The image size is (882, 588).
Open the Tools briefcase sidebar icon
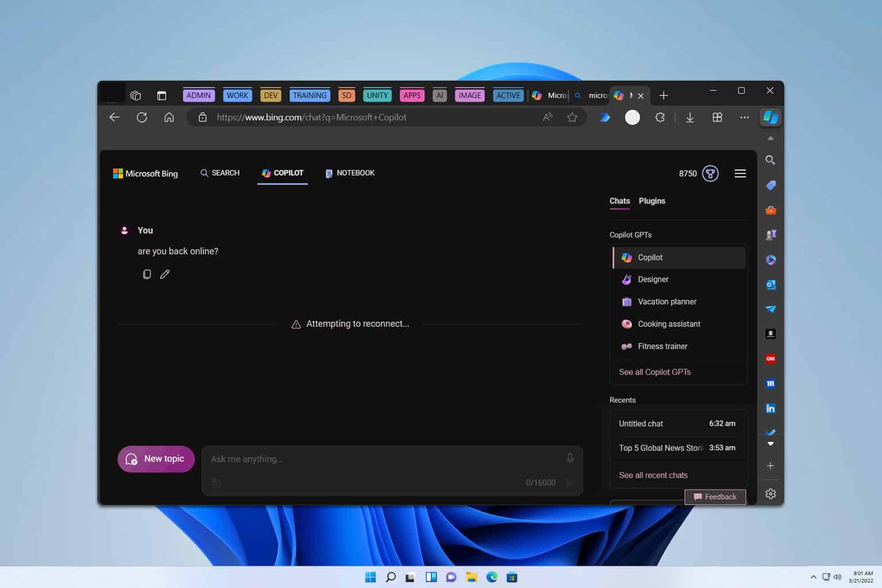tap(771, 210)
